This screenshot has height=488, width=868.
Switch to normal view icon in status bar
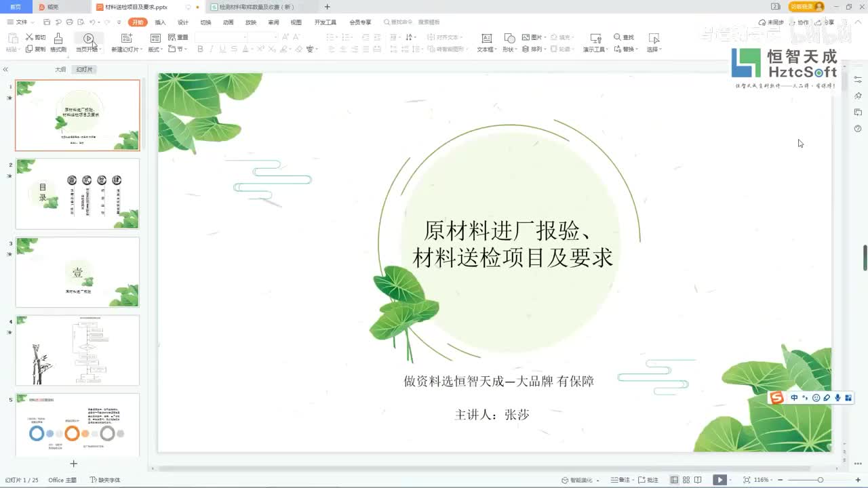[x=674, y=480]
